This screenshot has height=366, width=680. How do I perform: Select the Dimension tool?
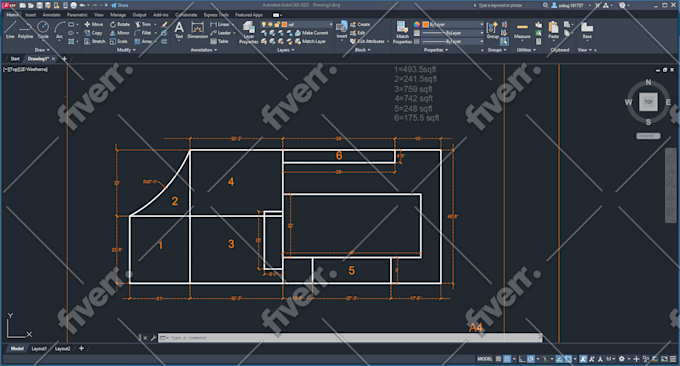click(197, 30)
